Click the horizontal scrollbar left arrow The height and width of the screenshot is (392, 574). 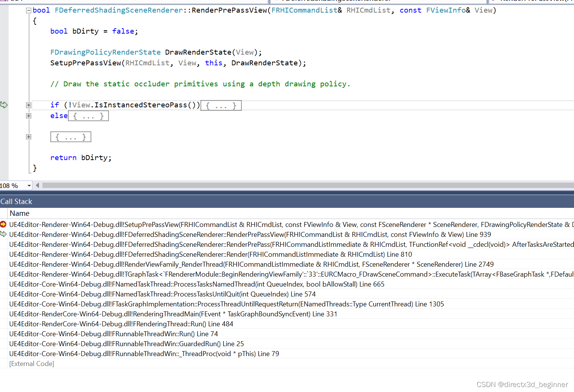[37, 185]
